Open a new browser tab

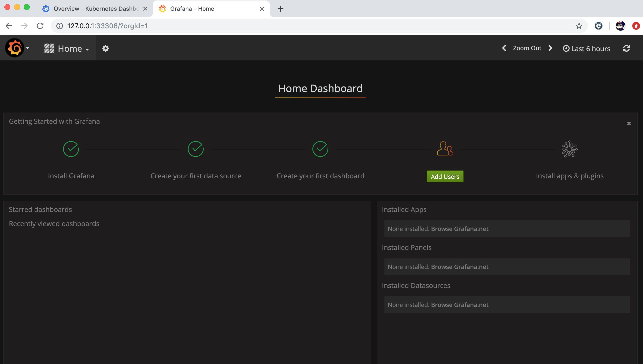[x=280, y=9]
